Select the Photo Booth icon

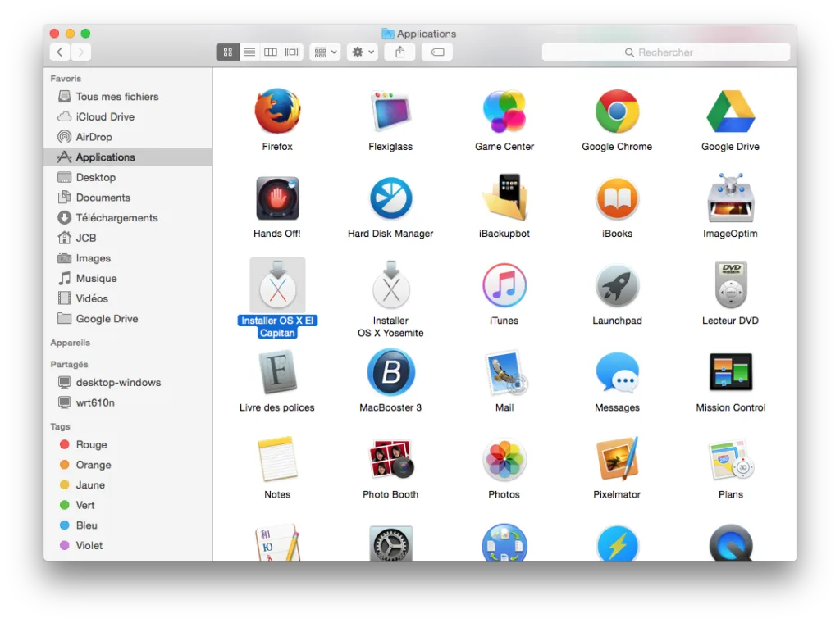pos(391,459)
